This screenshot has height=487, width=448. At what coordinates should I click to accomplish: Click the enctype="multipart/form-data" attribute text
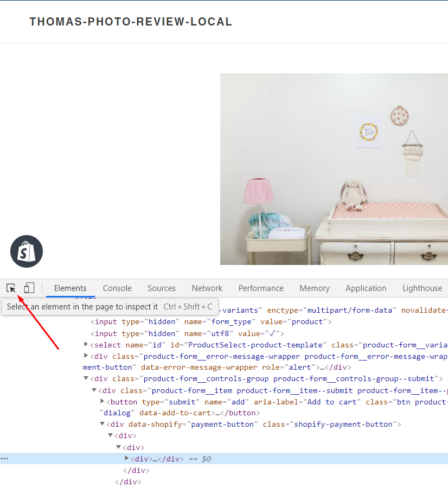(331, 310)
